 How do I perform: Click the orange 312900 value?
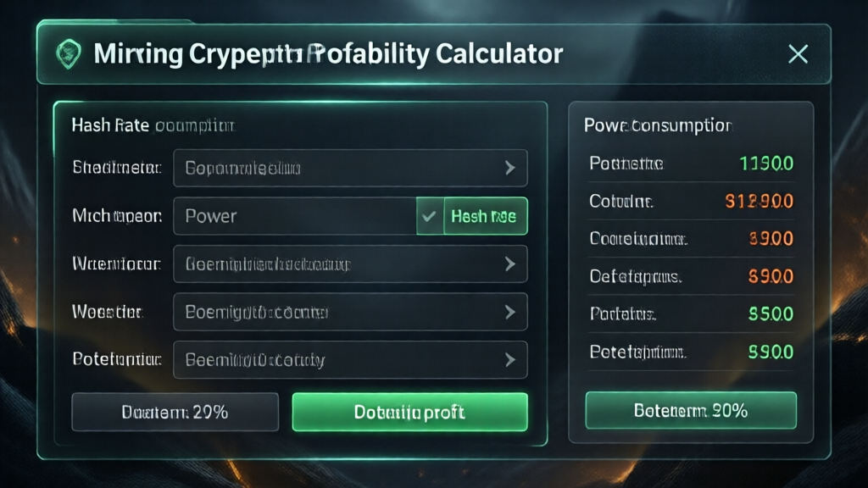point(759,202)
